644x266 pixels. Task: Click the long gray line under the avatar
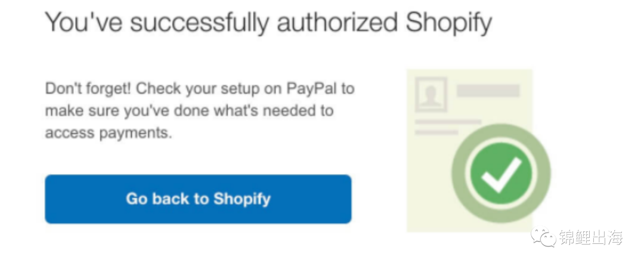[x=448, y=122]
